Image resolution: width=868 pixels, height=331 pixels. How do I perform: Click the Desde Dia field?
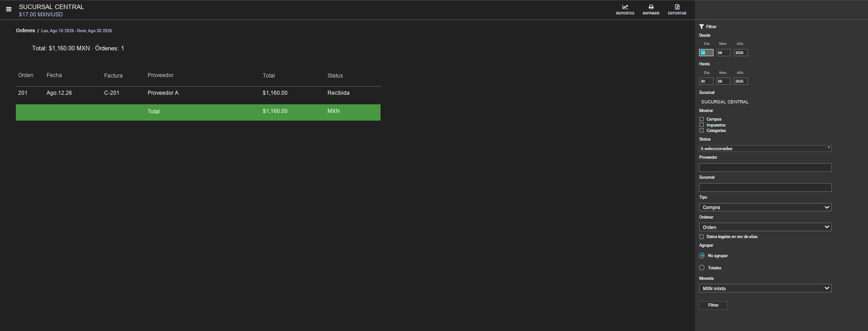click(706, 53)
